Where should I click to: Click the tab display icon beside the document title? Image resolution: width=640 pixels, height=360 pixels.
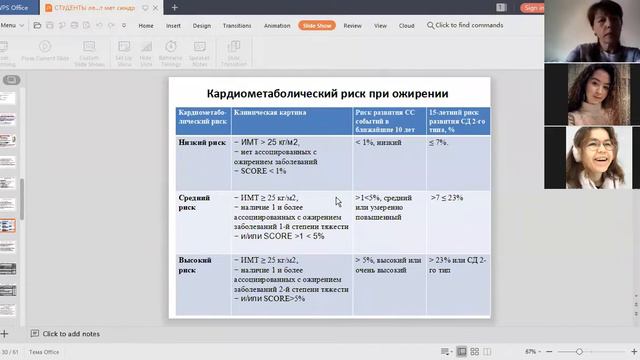(145, 8)
